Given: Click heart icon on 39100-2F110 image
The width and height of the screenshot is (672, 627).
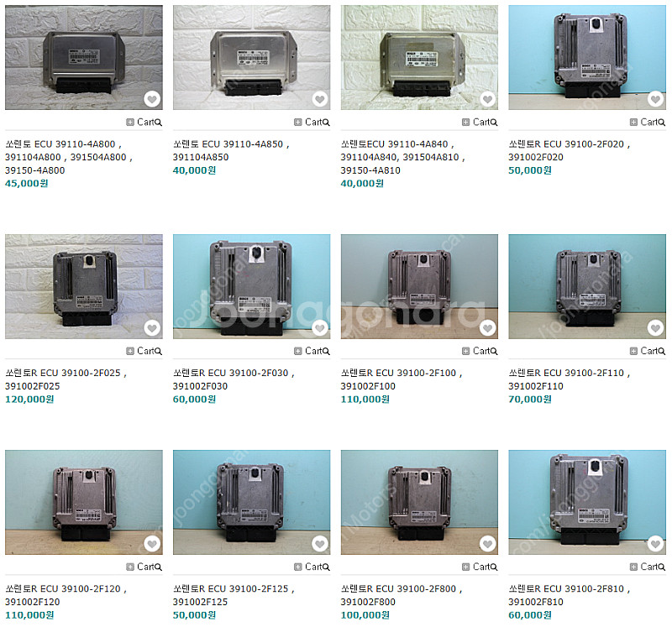Looking at the screenshot, I should (656, 328).
